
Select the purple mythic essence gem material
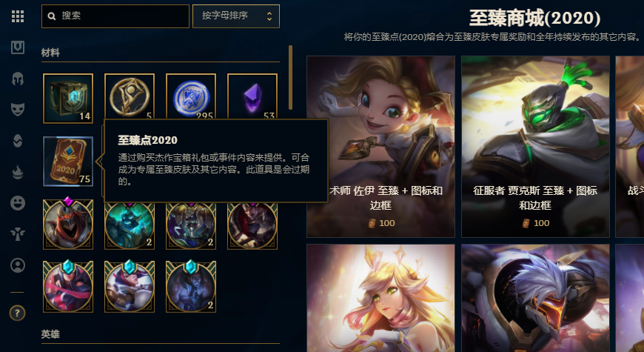[252, 99]
